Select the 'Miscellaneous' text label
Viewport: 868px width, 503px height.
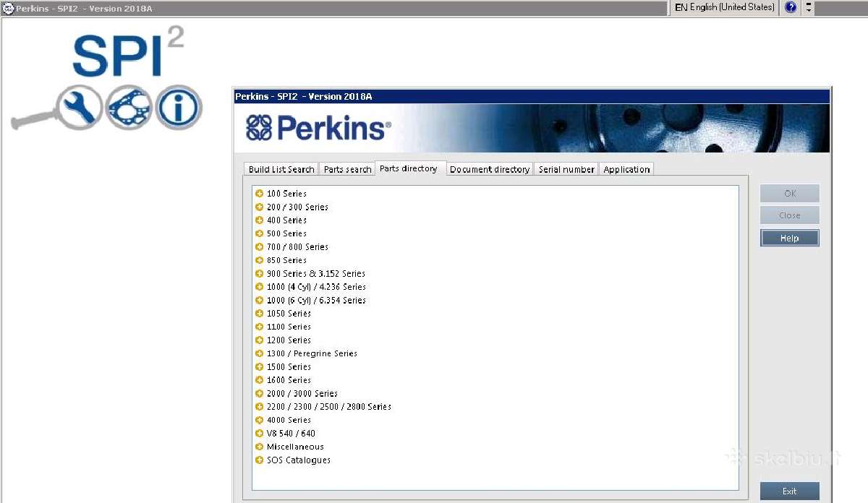(295, 447)
